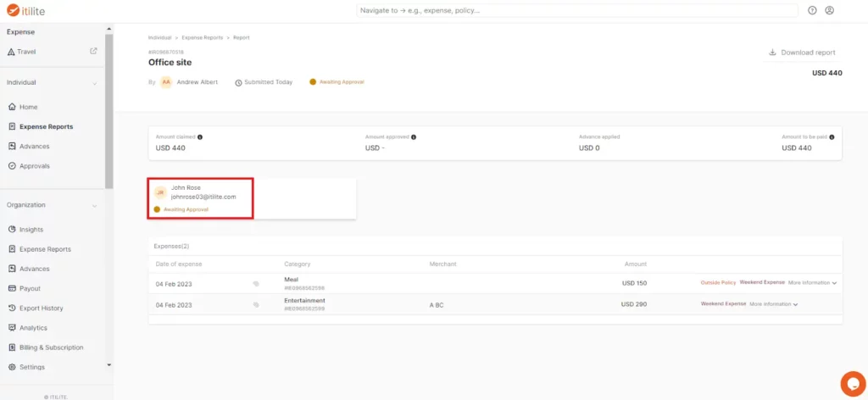Click the sidebar scroll down arrow
Viewport: 868px width, 400px height.
(x=108, y=364)
